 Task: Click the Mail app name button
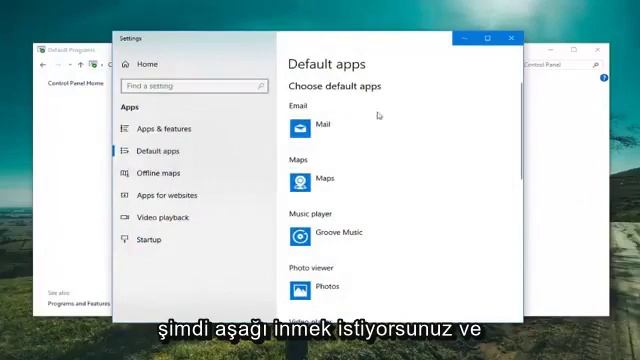(323, 124)
